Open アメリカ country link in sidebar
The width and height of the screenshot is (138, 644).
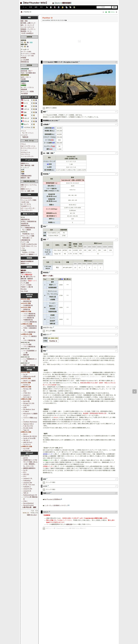pos(26,100)
